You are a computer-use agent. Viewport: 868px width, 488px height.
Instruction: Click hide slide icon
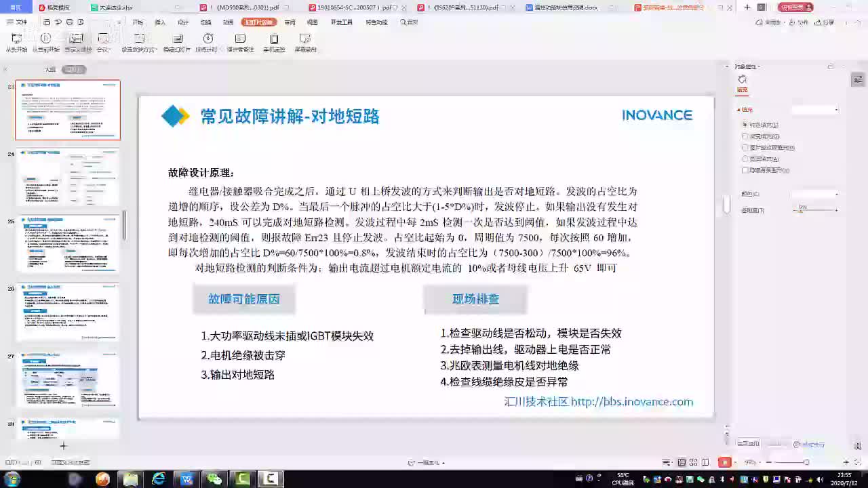point(178,39)
